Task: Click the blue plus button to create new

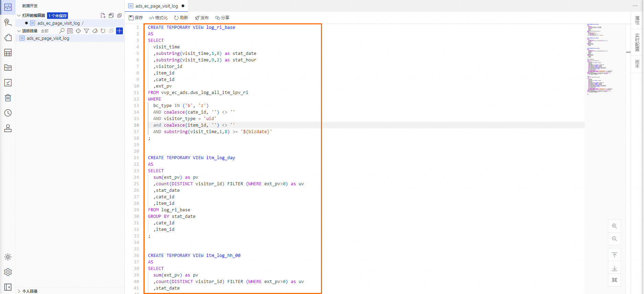Action: pos(119,31)
